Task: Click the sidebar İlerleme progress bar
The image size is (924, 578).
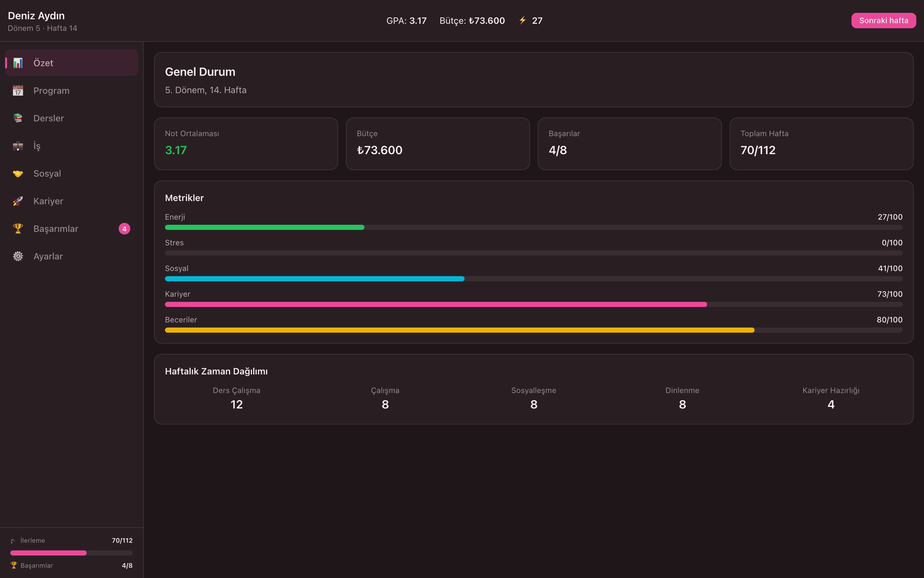Action: (x=72, y=553)
